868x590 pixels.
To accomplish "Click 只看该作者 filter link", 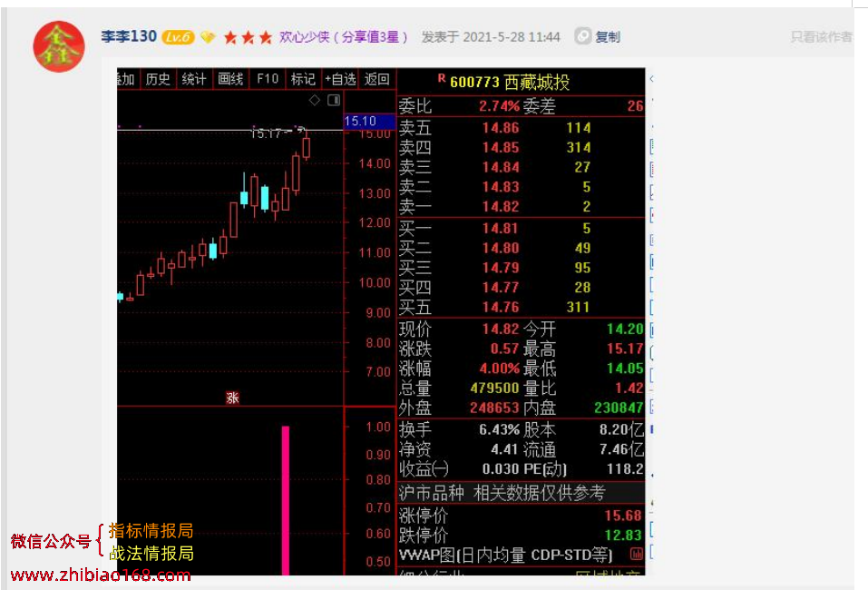I will (822, 37).
